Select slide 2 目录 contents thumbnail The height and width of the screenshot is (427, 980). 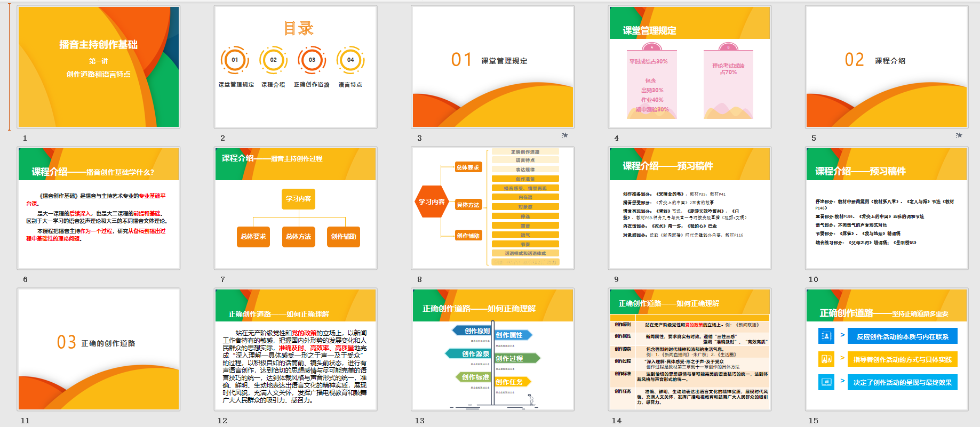(296, 67)
